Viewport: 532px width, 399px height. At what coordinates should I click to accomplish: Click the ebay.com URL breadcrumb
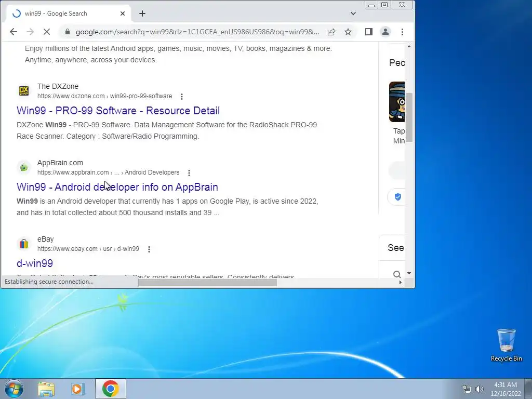pos(88,249)
